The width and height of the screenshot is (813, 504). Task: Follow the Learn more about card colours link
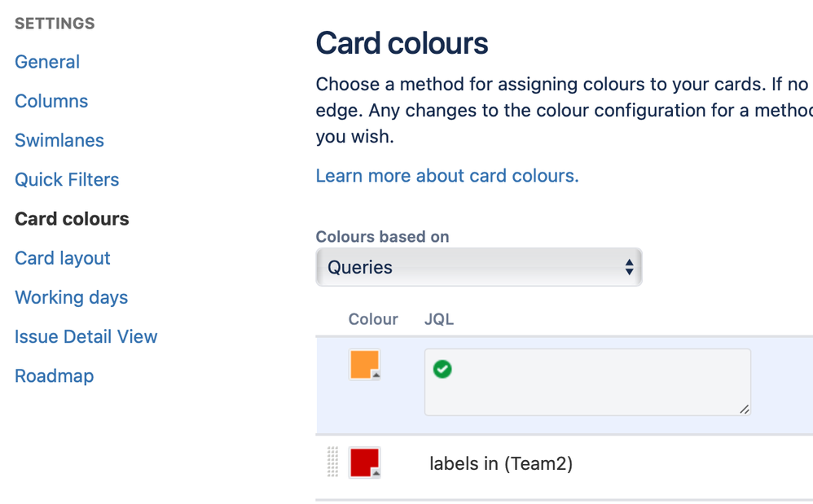(x=447, y=176)
